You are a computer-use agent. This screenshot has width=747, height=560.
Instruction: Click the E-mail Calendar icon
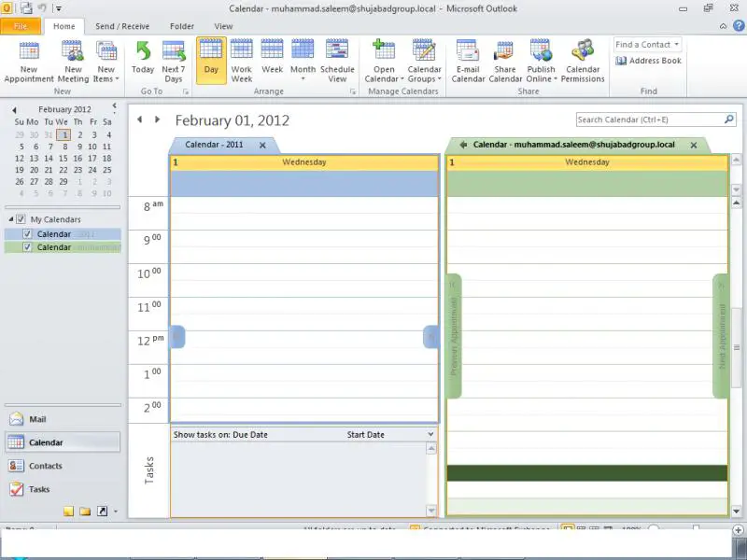468,62
